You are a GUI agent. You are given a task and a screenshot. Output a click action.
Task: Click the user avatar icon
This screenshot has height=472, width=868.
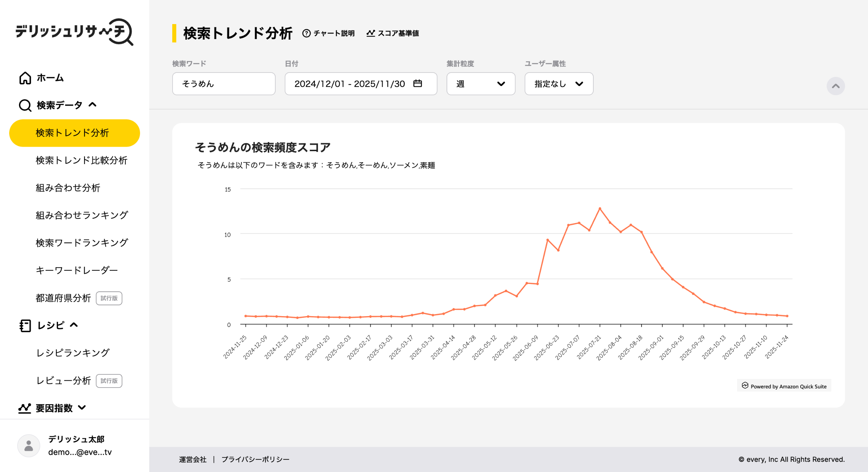(x=29, y=446)
